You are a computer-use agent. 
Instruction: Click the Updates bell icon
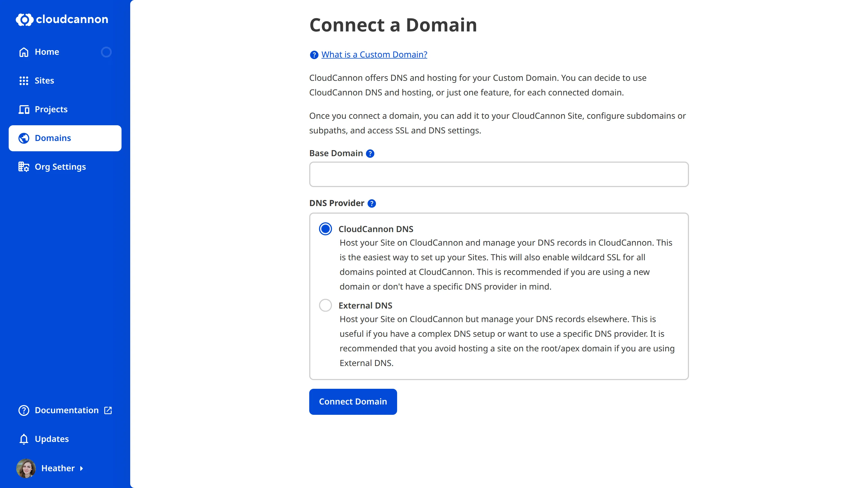(x=24, y=439)
